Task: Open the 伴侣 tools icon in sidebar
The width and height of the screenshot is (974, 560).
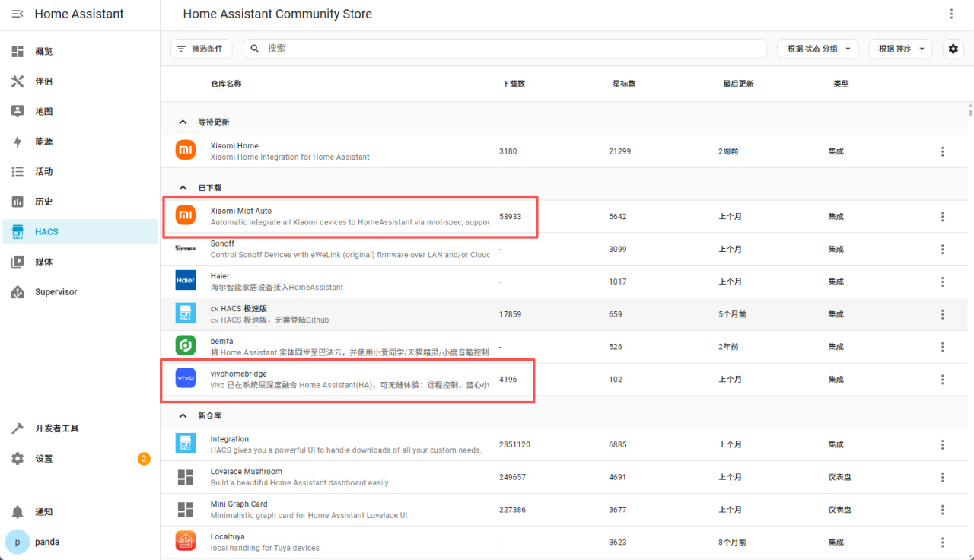Action: point(18,81)
